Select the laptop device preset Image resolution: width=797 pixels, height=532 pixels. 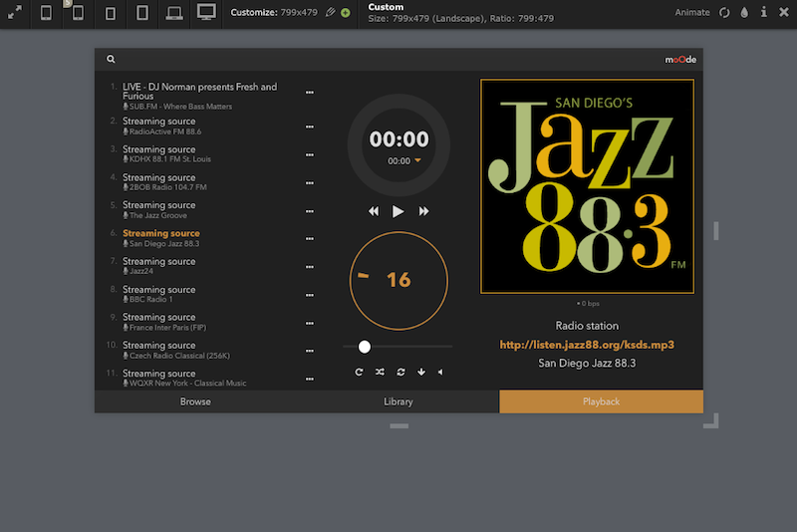(174, 13)
